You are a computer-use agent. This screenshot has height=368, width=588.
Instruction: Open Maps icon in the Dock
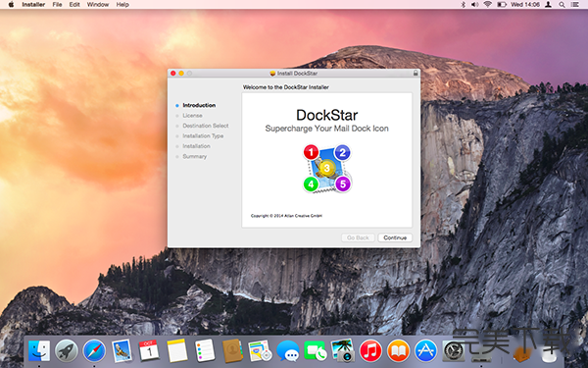260,350
